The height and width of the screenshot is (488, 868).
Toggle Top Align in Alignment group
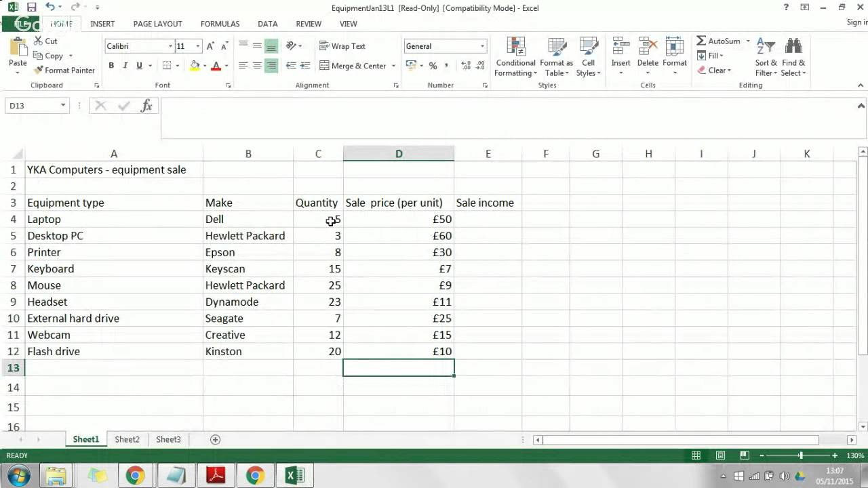pyautogui.click(x=243, y=45)
